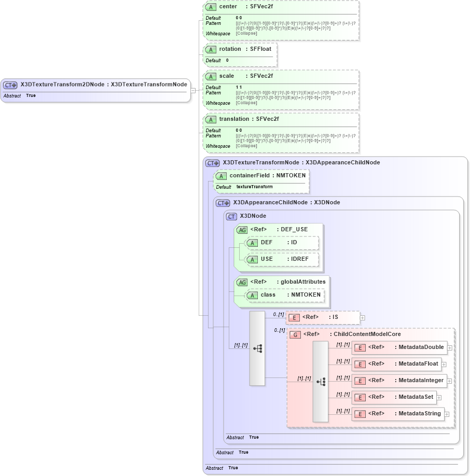Click the outer sequence compositor symbol in X3DNode
Image resolution: width=470 pixels, height=476 pixels.
click(x=257, y=348)
